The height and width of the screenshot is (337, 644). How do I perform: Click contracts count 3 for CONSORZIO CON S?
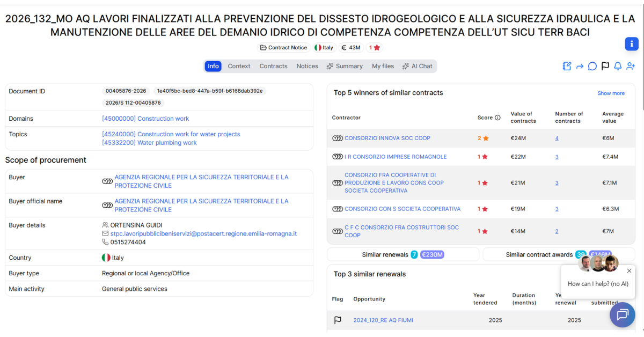(x=557, y=209)
